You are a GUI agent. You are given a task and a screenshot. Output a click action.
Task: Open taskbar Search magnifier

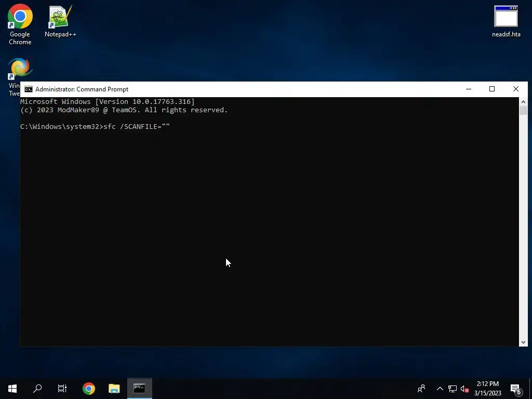coord(37,389)
